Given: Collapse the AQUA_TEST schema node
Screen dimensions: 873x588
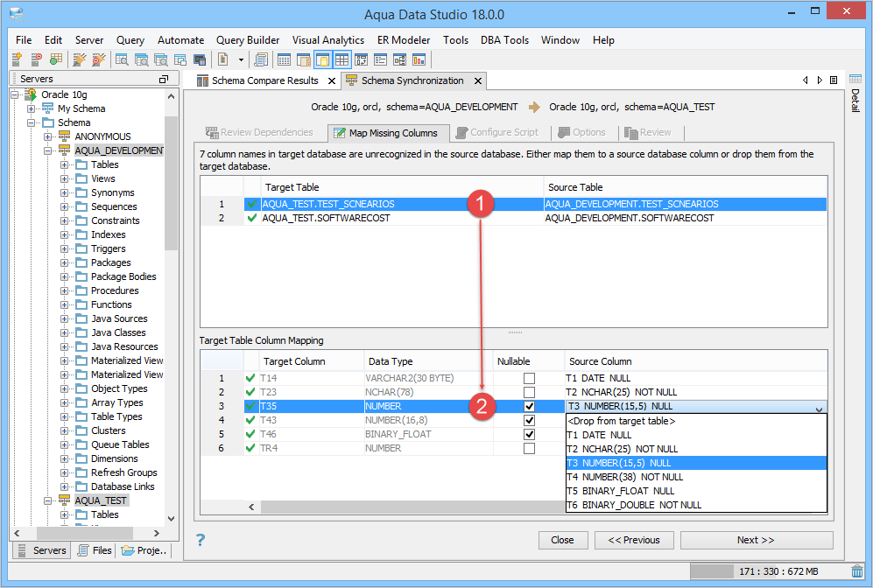Looking at the screenshot, I should pos(48,500).
